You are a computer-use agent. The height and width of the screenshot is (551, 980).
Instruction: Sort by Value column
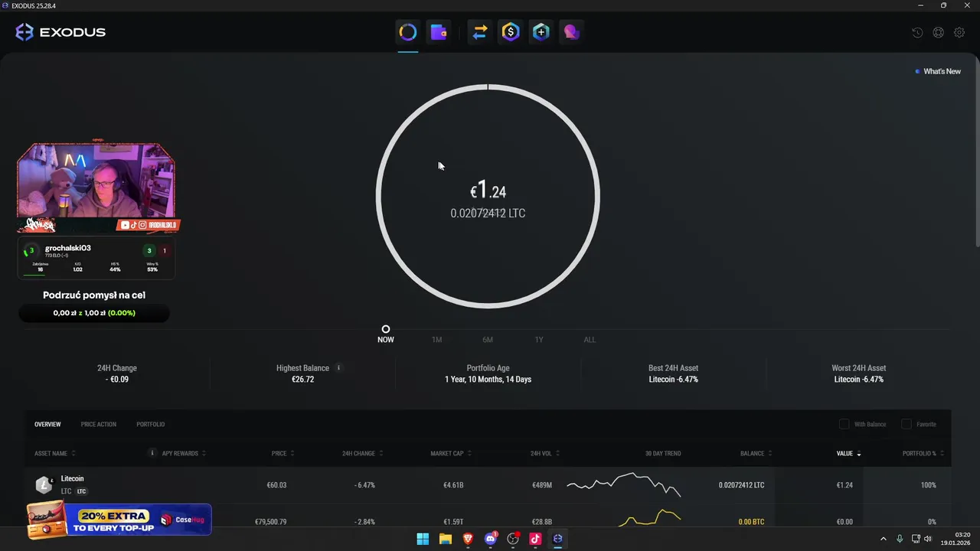(x=848, y=453)
